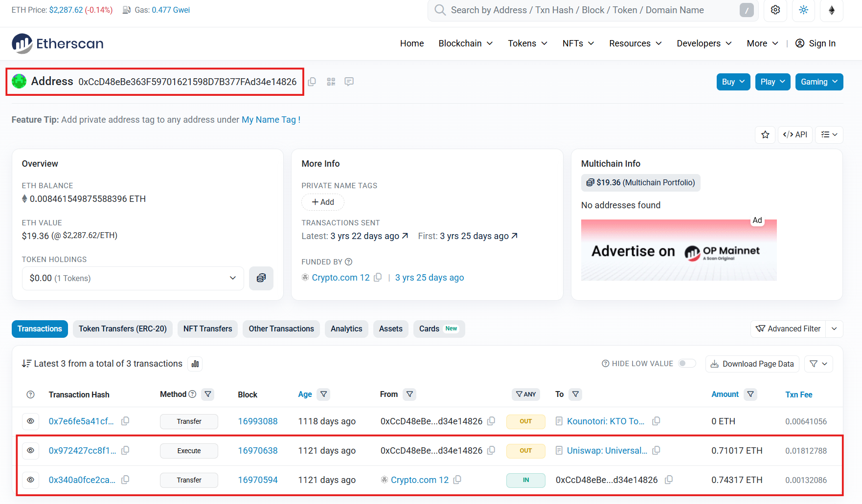Filter transactions by Method column
The image size is (862, 504).
point(208,394)
